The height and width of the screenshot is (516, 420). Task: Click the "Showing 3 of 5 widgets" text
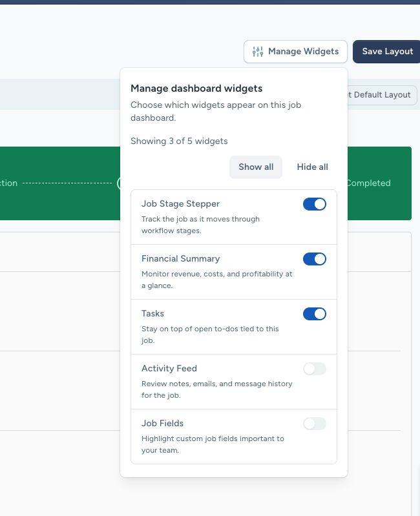pyautogui.click(x=179, y=141)
